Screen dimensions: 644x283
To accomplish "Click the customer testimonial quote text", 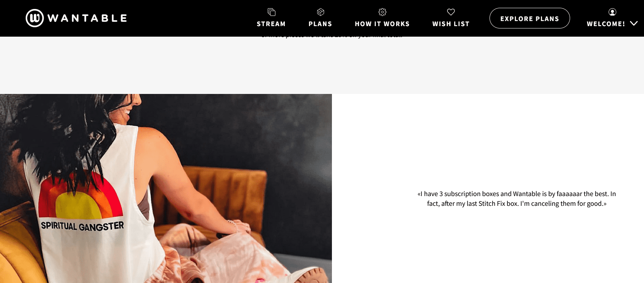I will pyautogui.click(x=517, y=198).
